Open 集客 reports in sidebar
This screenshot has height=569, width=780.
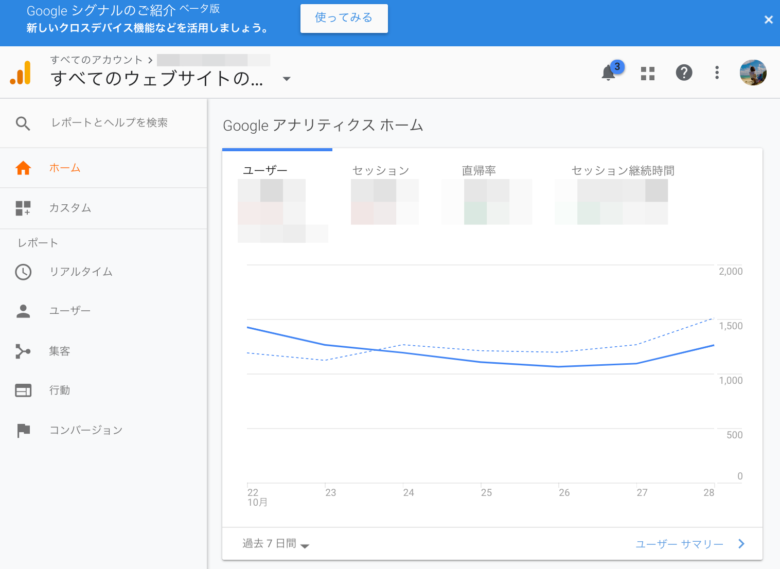(x=59, y=351)
